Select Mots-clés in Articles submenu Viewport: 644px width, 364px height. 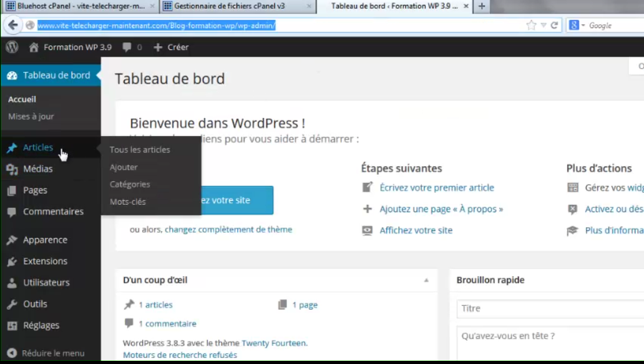pyautogui.click(x=128, y=202)
